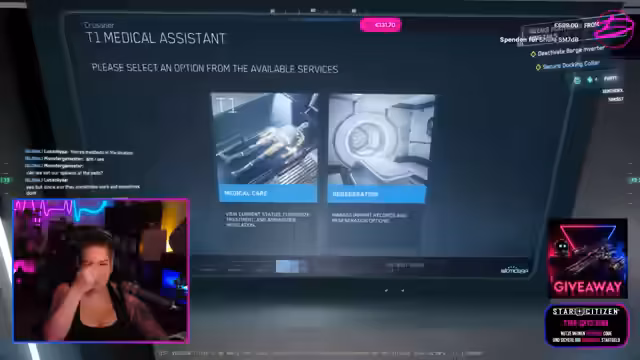Select the Medical Care bed image
This screenshot has height=360, width=640.
(x=264, y=139)
